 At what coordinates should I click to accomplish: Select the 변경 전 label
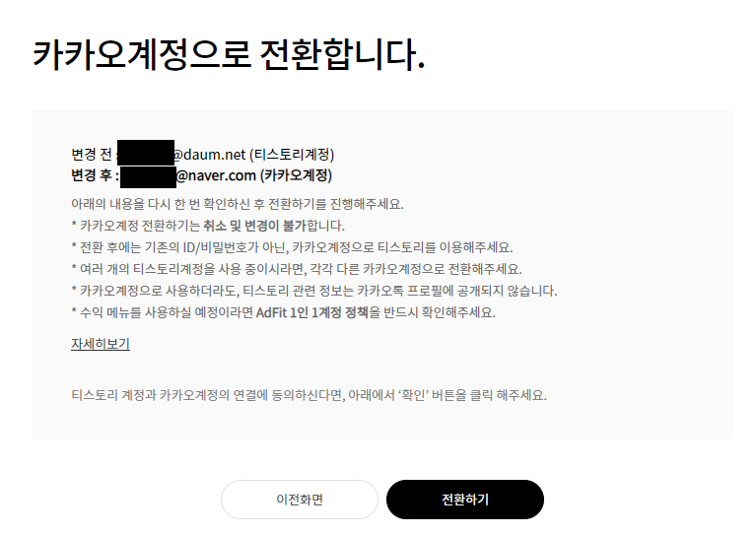(x=92, y=155)
